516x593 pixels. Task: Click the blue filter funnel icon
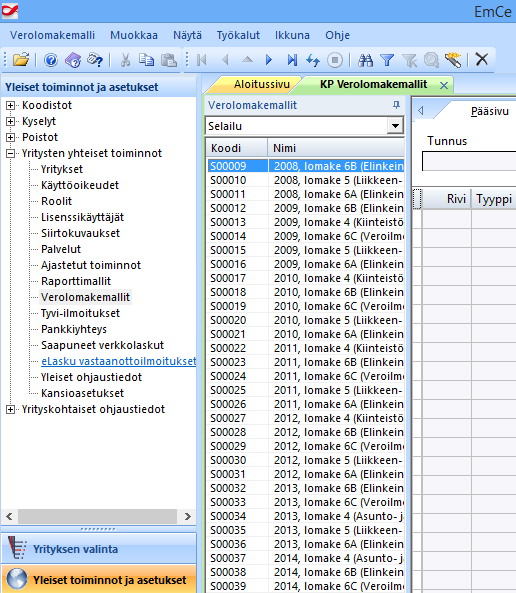[x=387, y=60]
